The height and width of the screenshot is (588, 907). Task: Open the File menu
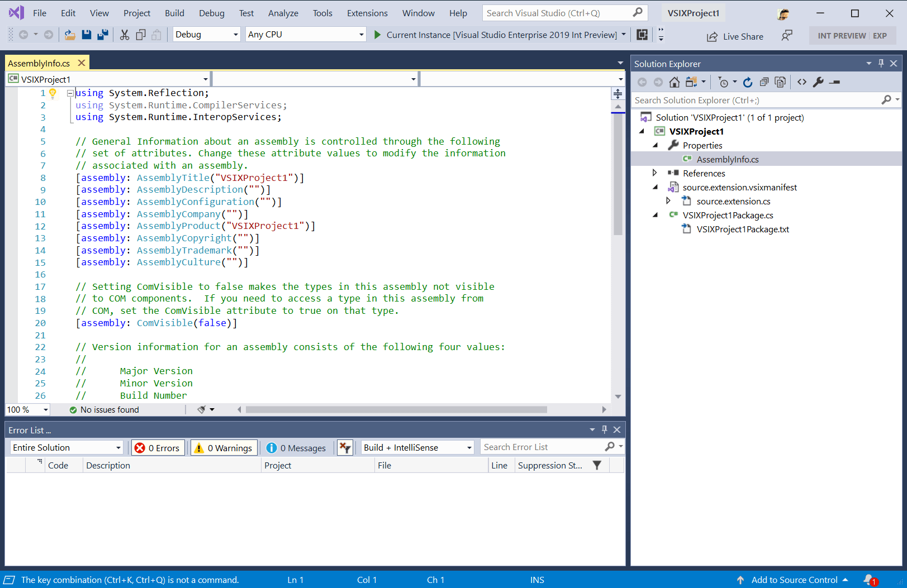coord(40,13)
